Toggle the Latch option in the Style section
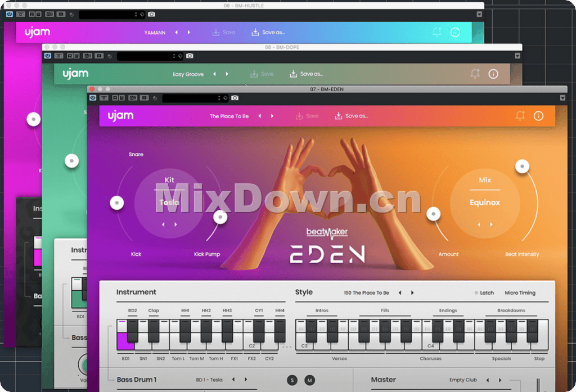 click(x=484, y=293)
